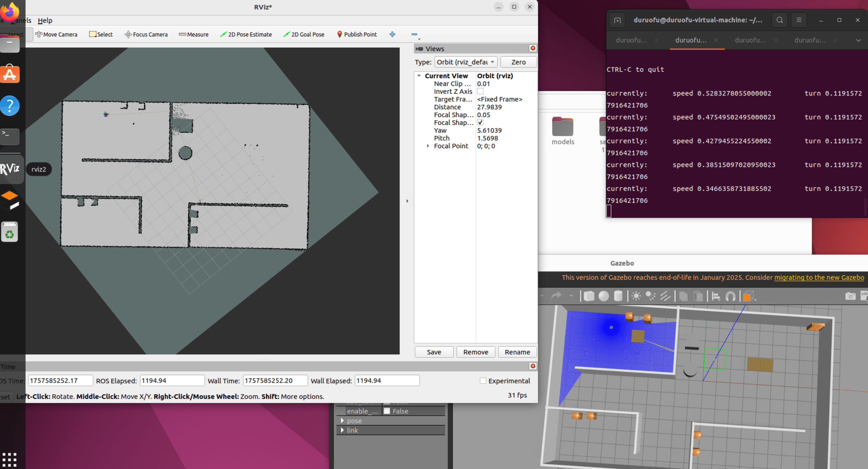Expand the Focal Point property

click(428, 146)
